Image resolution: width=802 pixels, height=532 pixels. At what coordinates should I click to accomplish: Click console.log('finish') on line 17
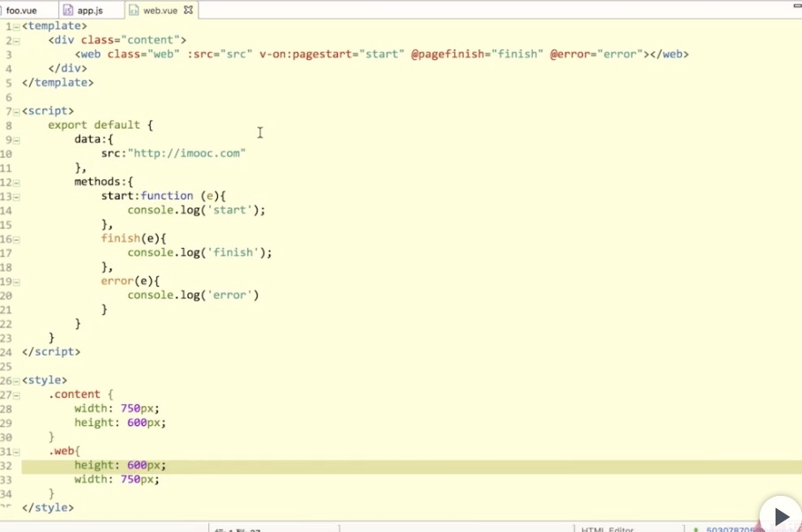pyautogui.click(x=199, y=252)
